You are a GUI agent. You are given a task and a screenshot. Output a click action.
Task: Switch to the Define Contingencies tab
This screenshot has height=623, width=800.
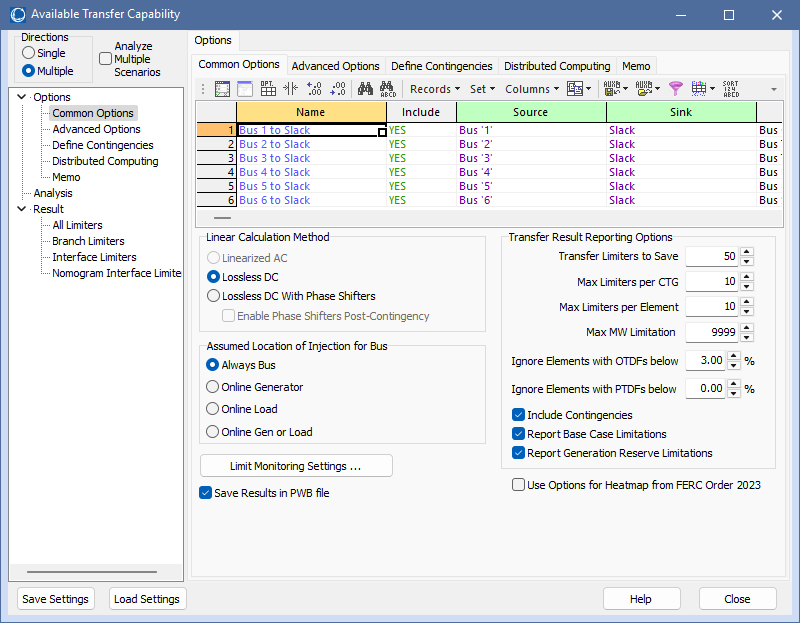tap(441, 66)
